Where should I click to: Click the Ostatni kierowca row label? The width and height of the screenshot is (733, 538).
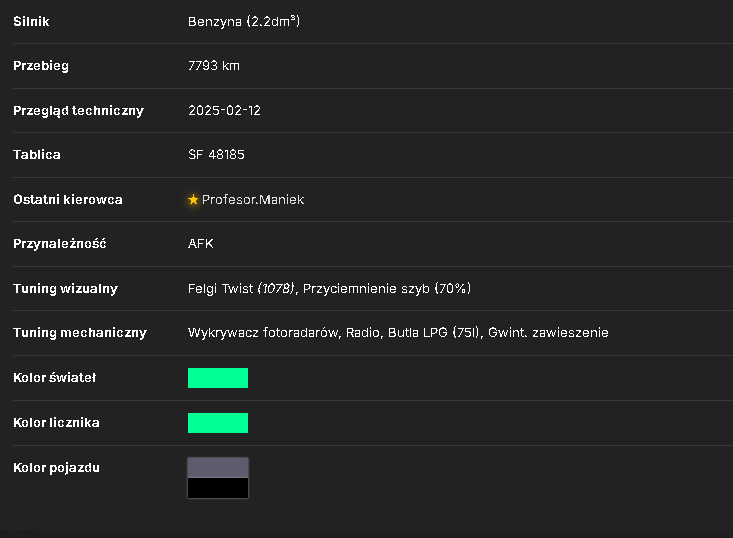68,200
